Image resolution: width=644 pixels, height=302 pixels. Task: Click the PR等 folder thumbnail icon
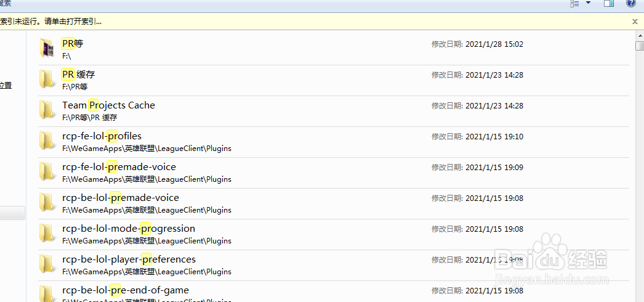(x=46, y=47)
